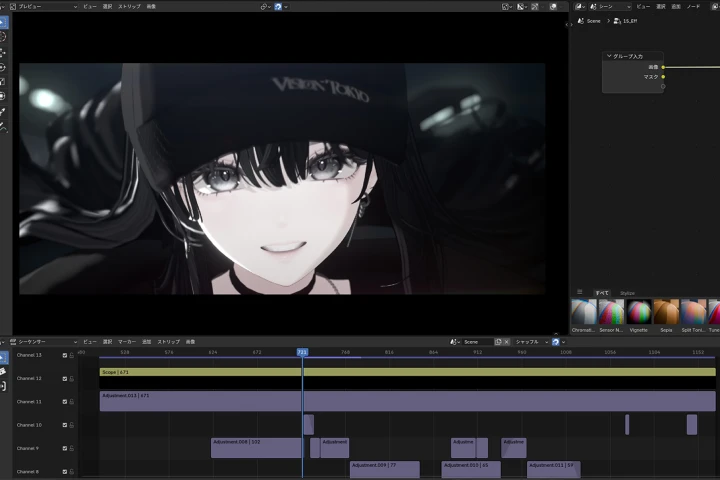Switch to the Stylize preset tab
Screen dimensions: 720x480
tap(627, 293)
